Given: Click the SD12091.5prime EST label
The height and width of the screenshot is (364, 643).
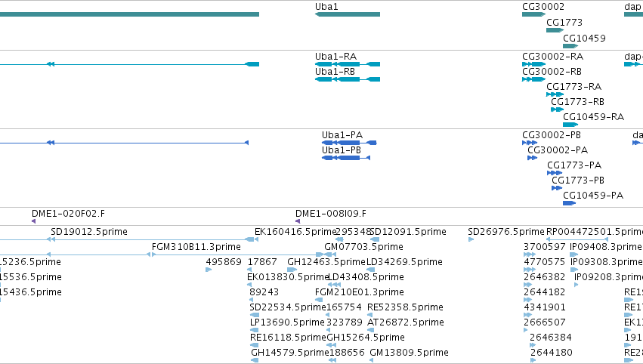Looking at the screenshot, I should (x=408, y=232).
